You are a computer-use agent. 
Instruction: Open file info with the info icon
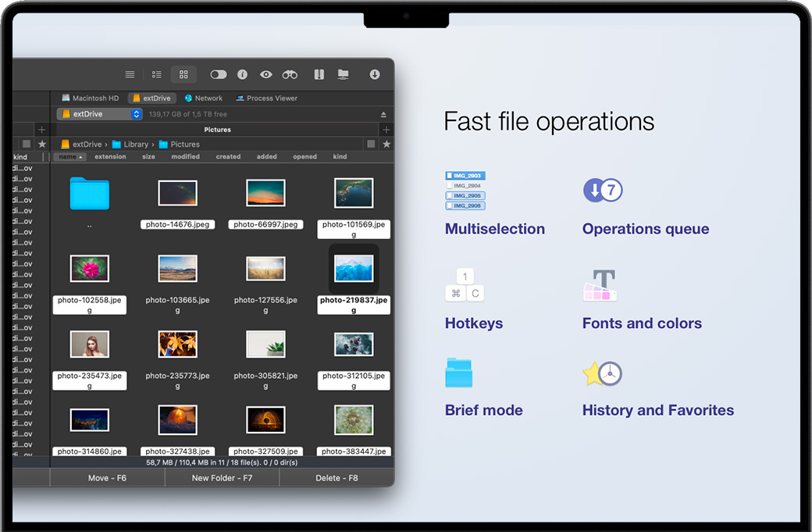[x=242, y=74]
